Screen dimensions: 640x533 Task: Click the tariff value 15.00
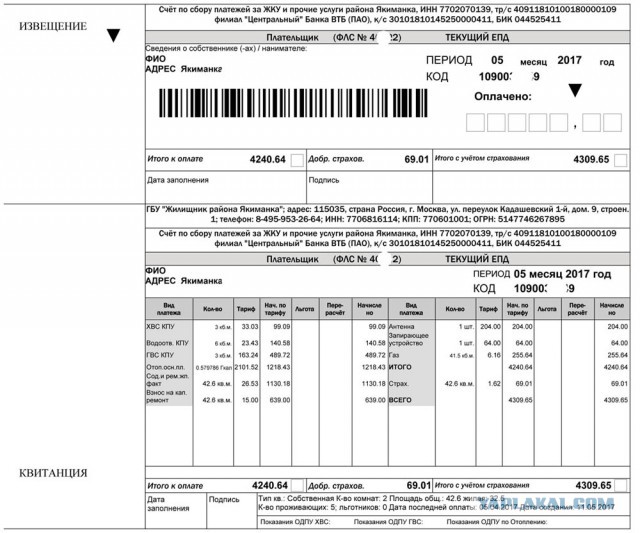[x=250, y=400]
